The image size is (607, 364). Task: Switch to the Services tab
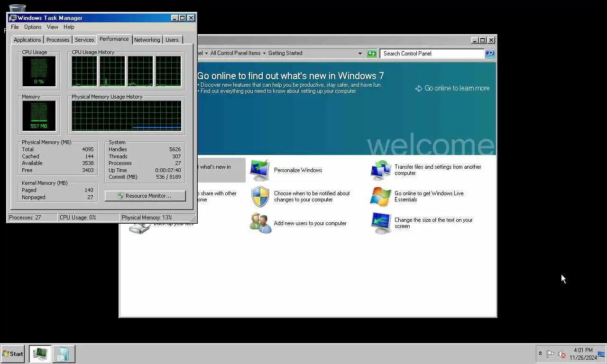point(84,40)
